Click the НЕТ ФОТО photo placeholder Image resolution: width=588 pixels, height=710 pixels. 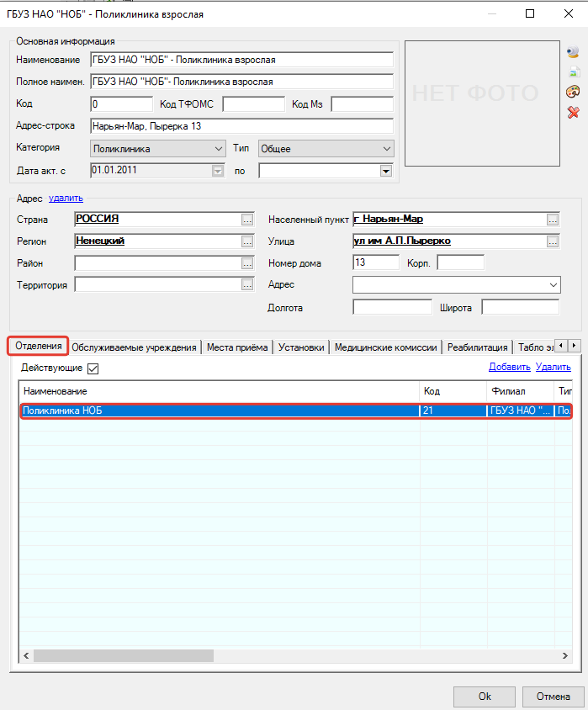point(482,103)
